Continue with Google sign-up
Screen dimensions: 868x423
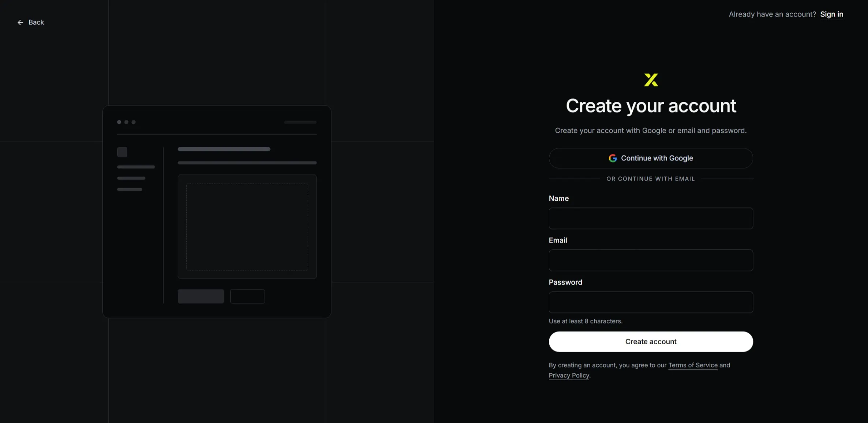[x=651, y=158]
